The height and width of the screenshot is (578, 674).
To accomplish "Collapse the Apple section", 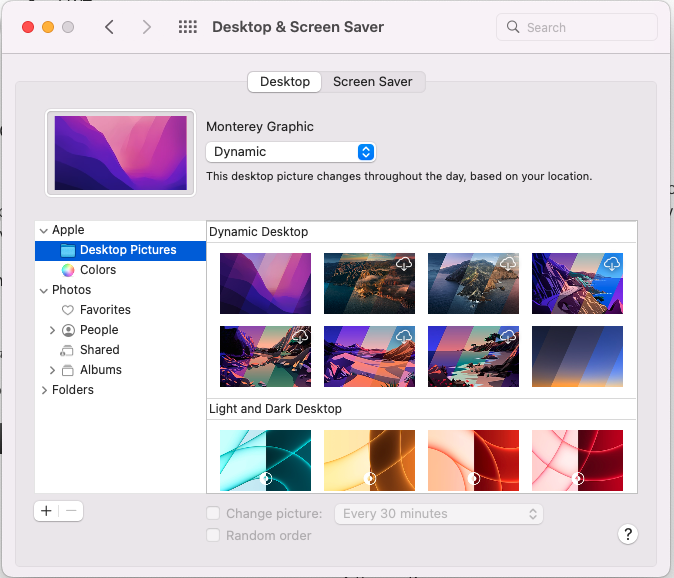I will [x=43, y=231].
